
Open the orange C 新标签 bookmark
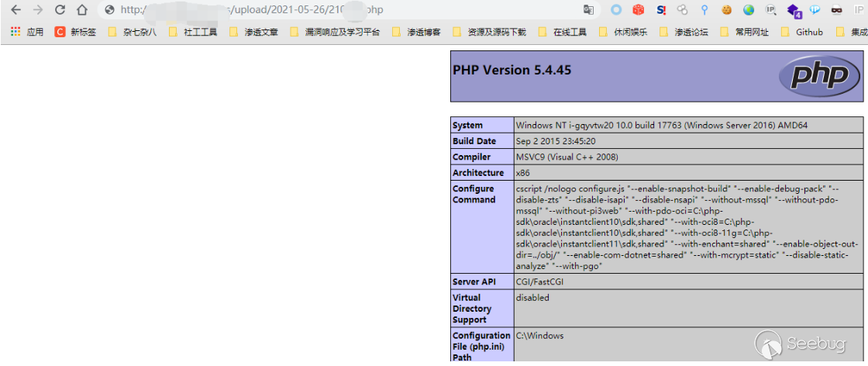pos(76,32)
